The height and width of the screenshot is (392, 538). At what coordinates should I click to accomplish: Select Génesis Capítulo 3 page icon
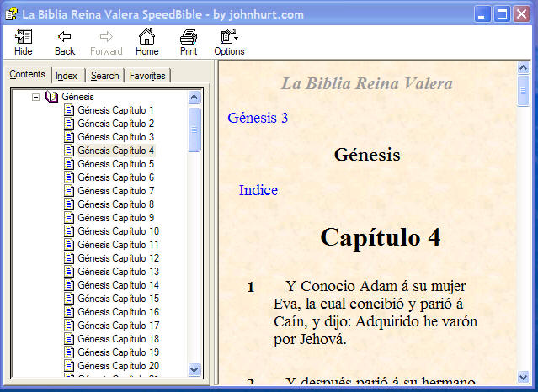pyautogui.click(x=69, y=137)
